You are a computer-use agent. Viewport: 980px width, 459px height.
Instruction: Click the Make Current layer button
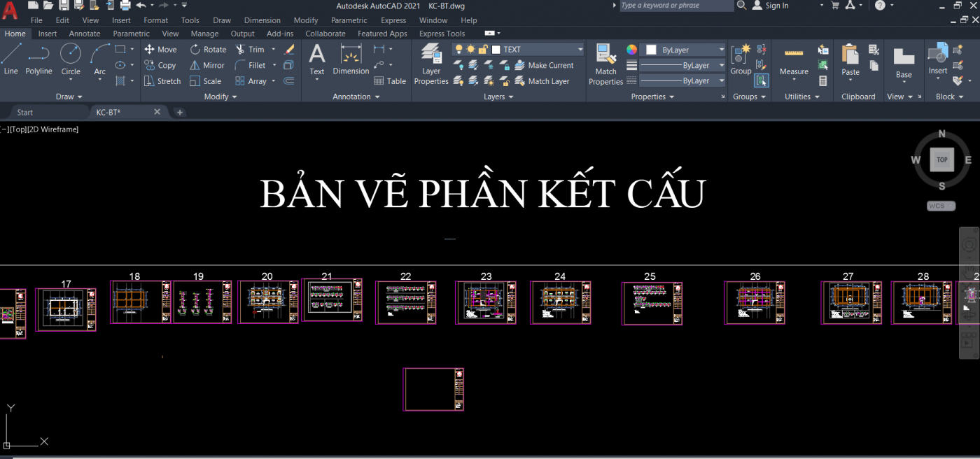click(544, 65)
